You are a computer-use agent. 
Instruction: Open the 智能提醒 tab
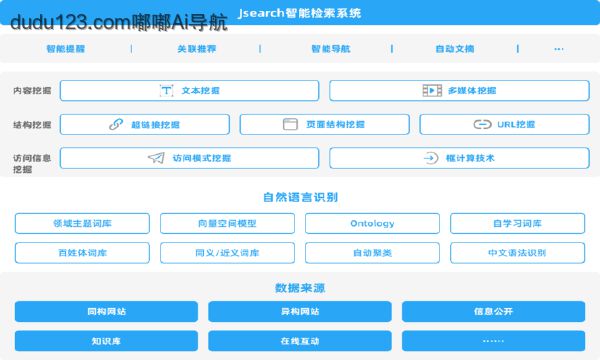(65, 49)
